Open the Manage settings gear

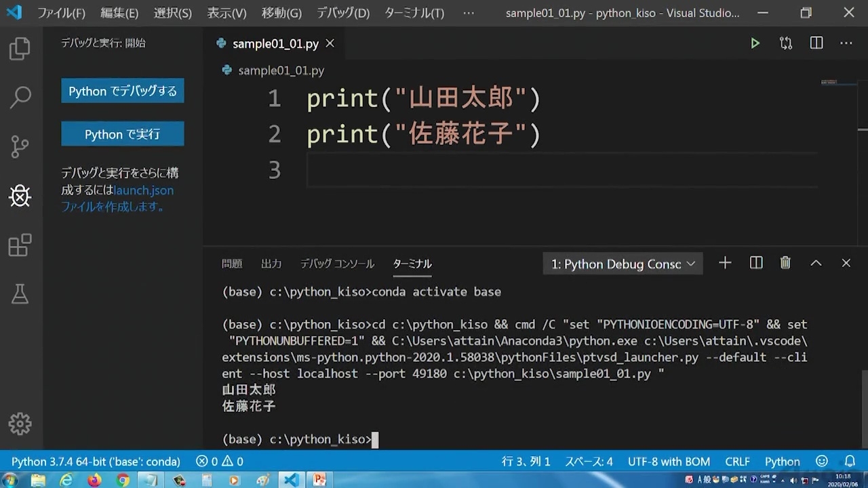(x=20, y=424)
